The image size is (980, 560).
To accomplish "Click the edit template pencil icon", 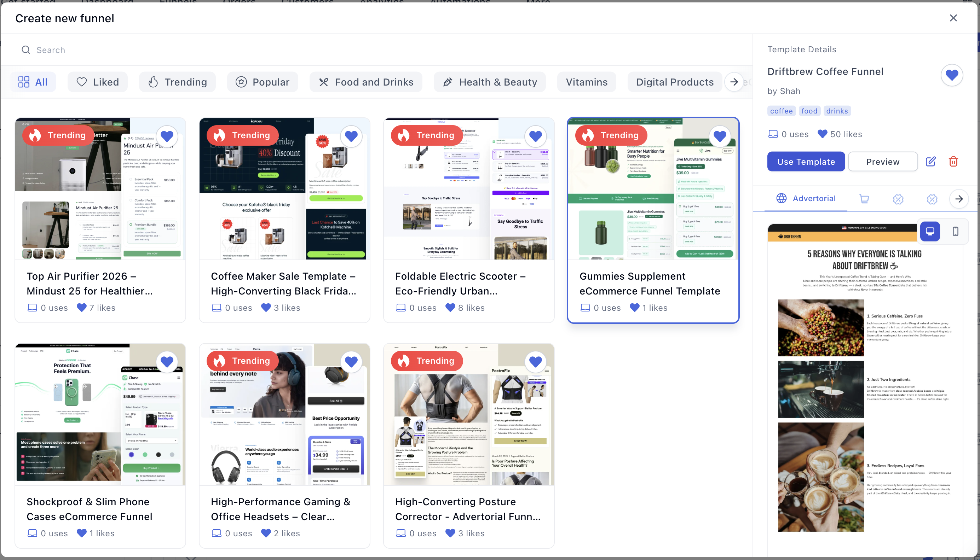I will coord(930,162).
